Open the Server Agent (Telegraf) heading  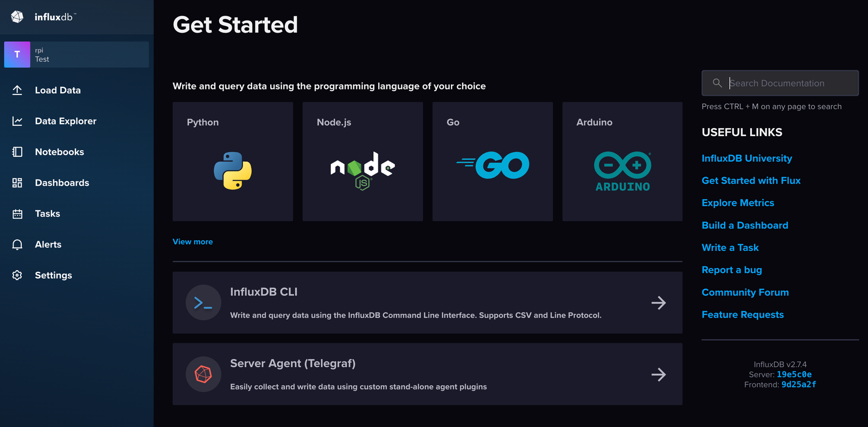tap(293, 364)
